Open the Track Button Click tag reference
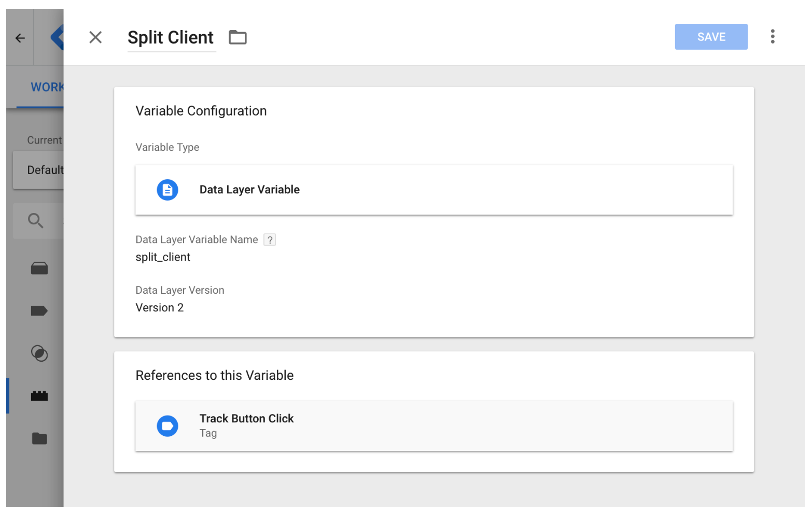812x513 pixels. pos(433,426)
